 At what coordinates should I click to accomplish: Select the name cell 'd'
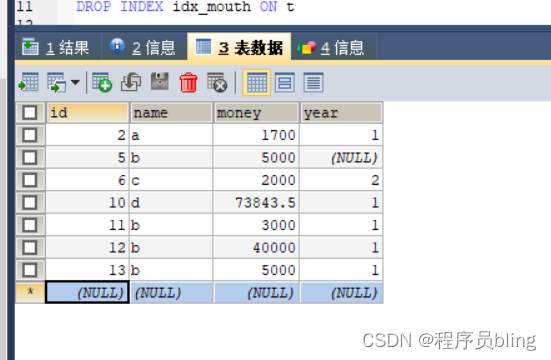coord(171,202)
